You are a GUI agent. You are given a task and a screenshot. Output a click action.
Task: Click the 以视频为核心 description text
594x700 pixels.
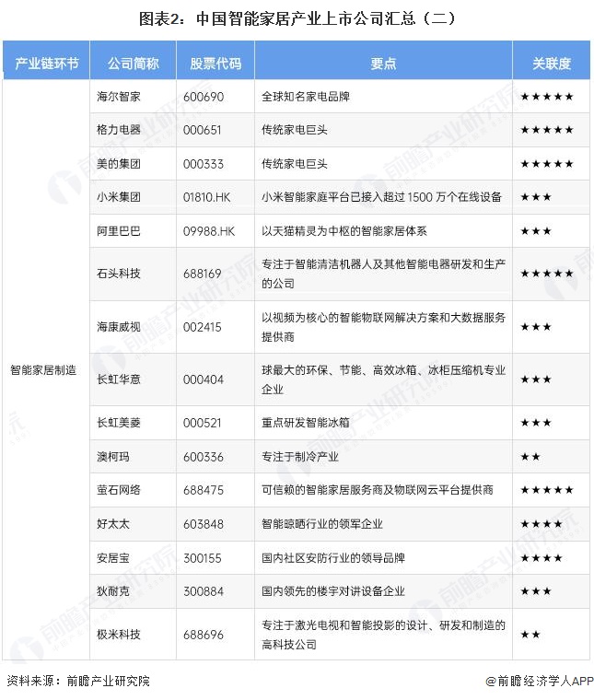383,327
